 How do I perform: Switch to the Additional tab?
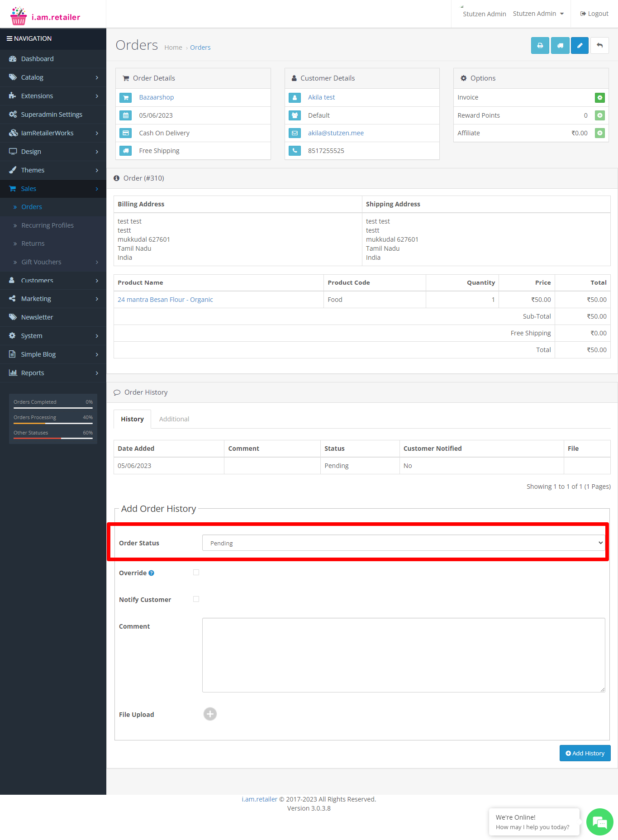[174, 419]
